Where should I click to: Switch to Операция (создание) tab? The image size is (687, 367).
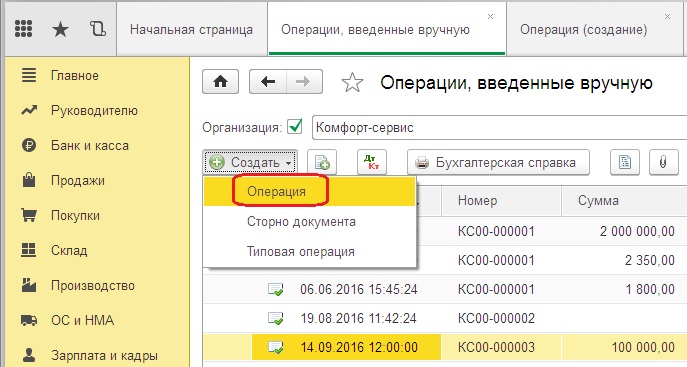[x=584, y=29]
